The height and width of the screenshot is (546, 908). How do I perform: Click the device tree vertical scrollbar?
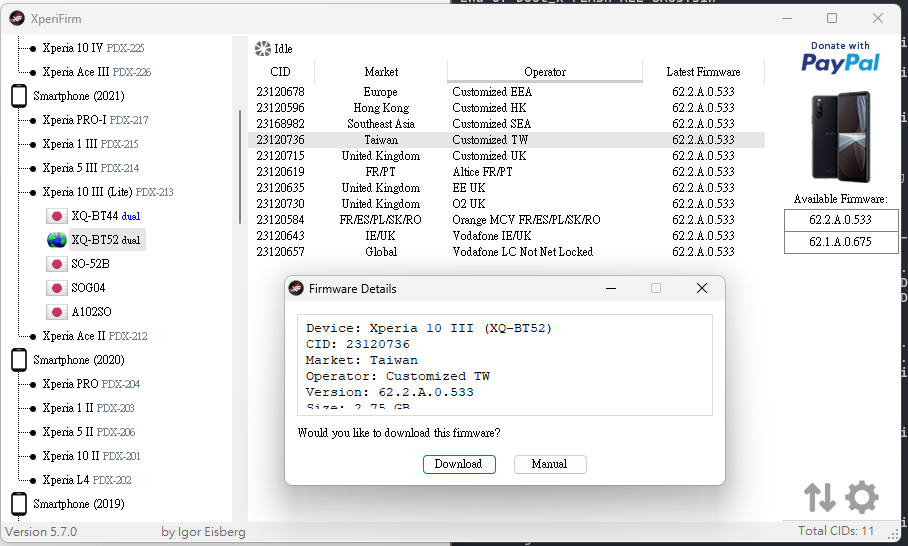(240, 167)
